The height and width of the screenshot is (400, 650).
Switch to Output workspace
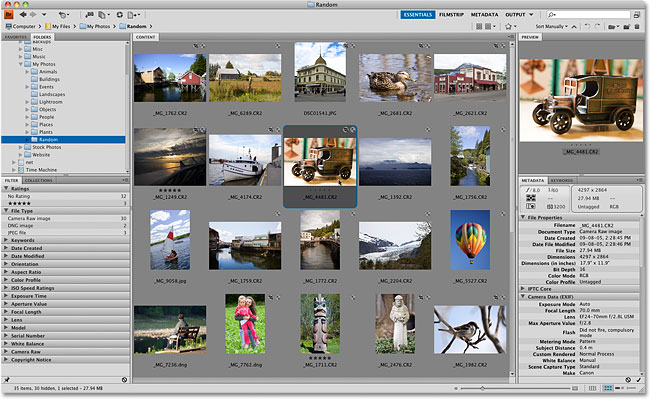(515, 15)
